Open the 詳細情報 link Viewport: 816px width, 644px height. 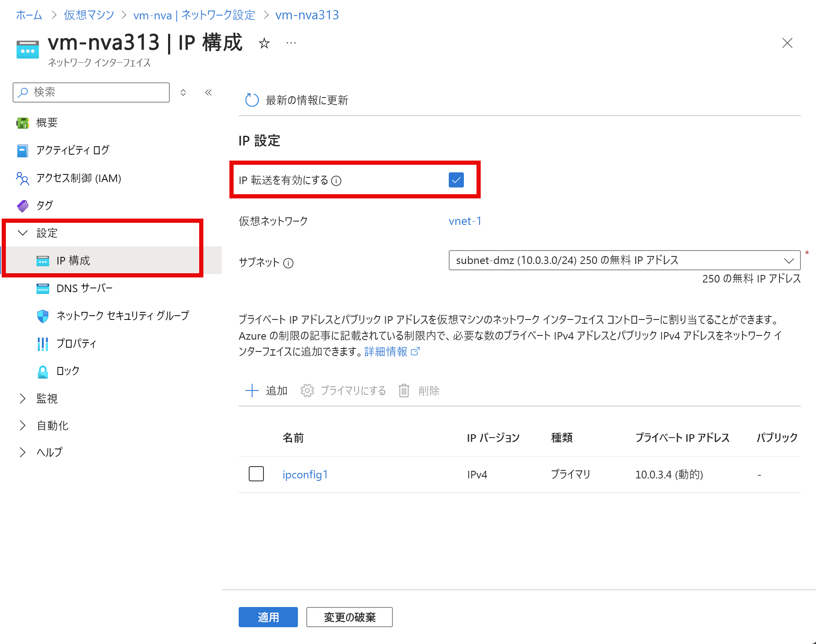(386, 351)
